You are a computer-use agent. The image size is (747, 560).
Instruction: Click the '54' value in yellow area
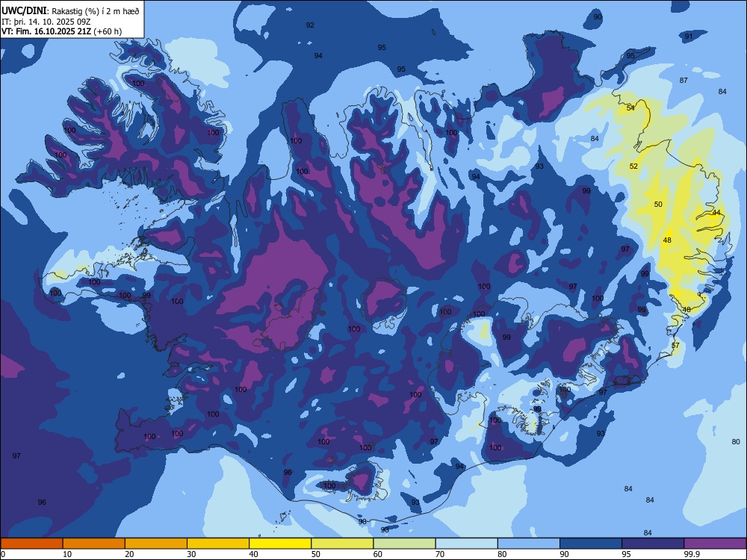click(x=630, y=108)
